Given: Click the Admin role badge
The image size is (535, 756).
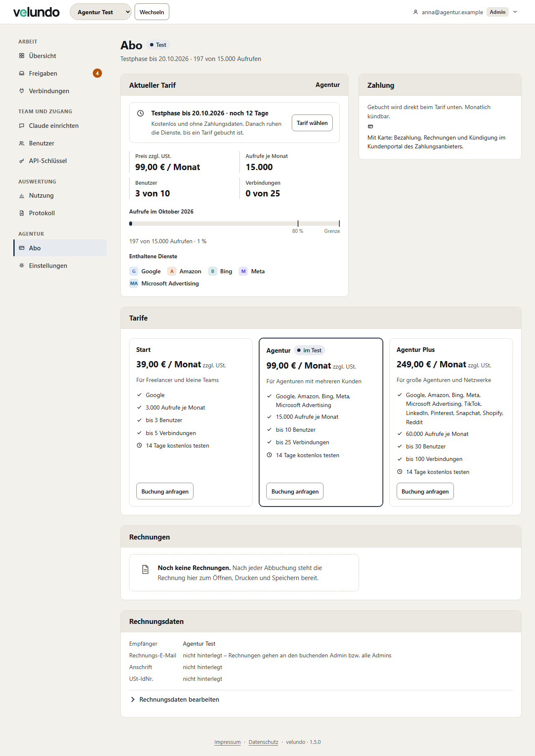Looking at the screenshot, I should pos(497,12).
